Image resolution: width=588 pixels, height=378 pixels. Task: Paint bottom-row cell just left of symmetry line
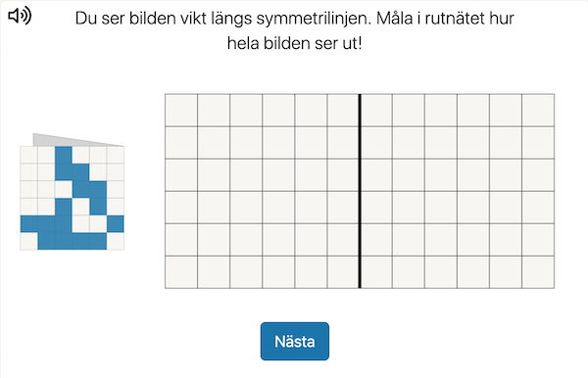coord(343,272)
